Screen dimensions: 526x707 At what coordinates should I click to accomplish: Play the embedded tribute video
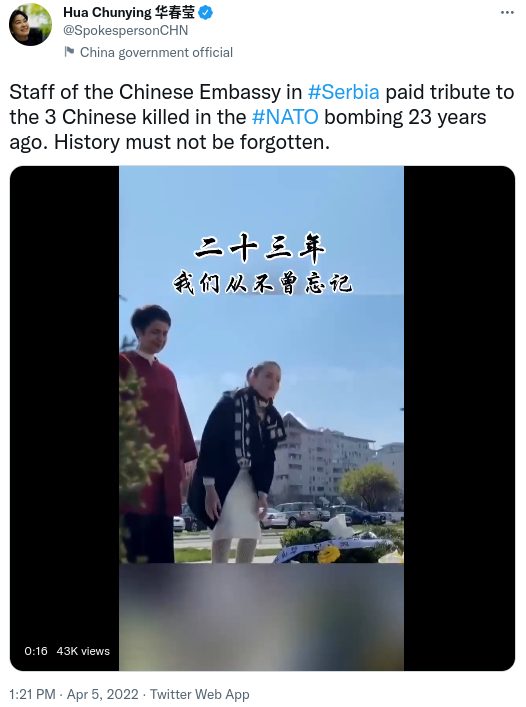pyautogui.click(x=262, y=418)
